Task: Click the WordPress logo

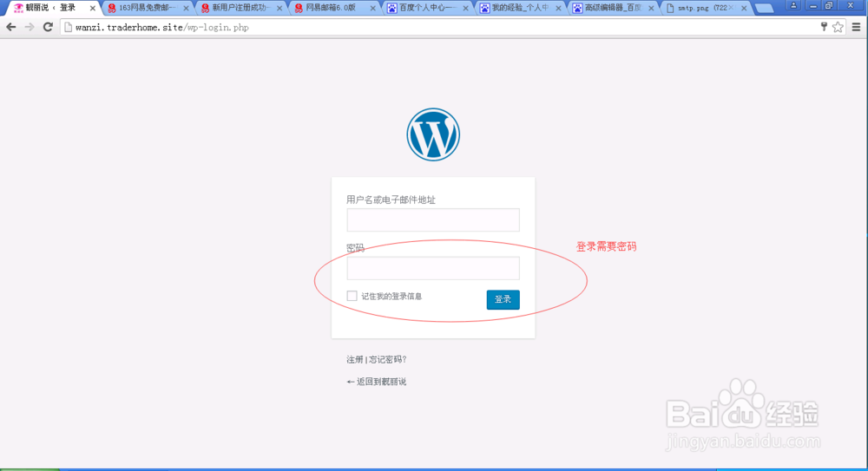Action: (x=433, y=134)
